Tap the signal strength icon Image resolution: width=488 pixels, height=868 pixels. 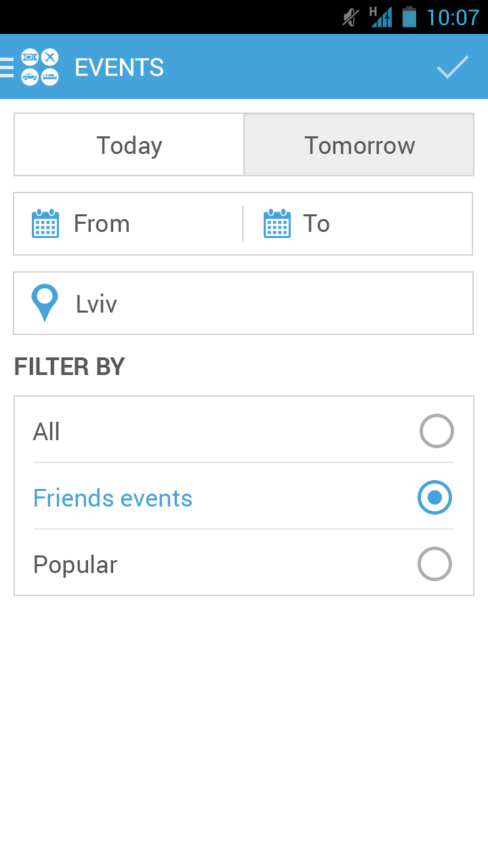coord(381,17)
